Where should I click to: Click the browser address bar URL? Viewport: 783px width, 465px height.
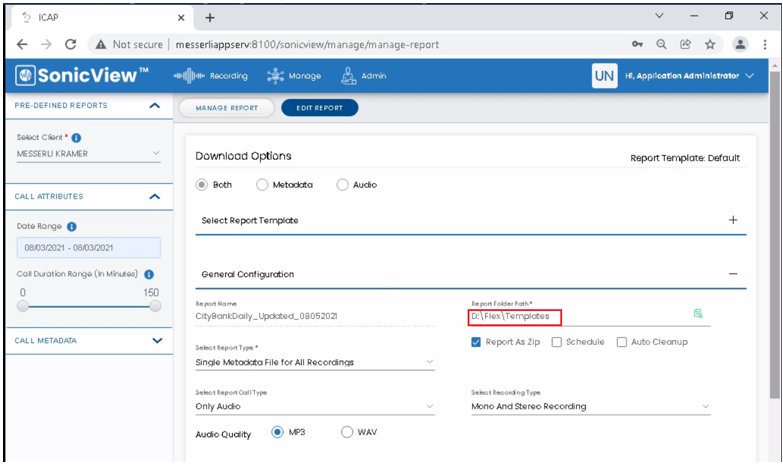pyautogui.click(x=307, y=44)
